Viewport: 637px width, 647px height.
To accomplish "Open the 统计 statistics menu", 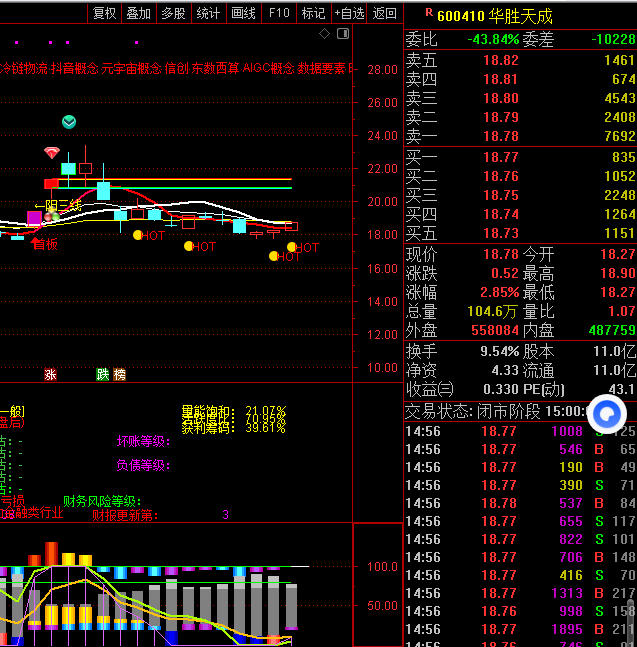I will coord(208,13).
